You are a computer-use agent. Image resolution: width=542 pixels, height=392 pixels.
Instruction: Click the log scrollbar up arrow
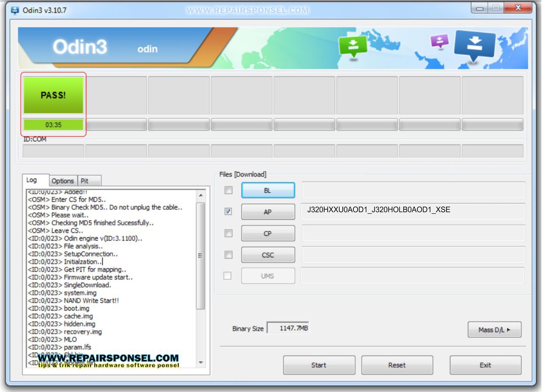(x=201, y=195)
